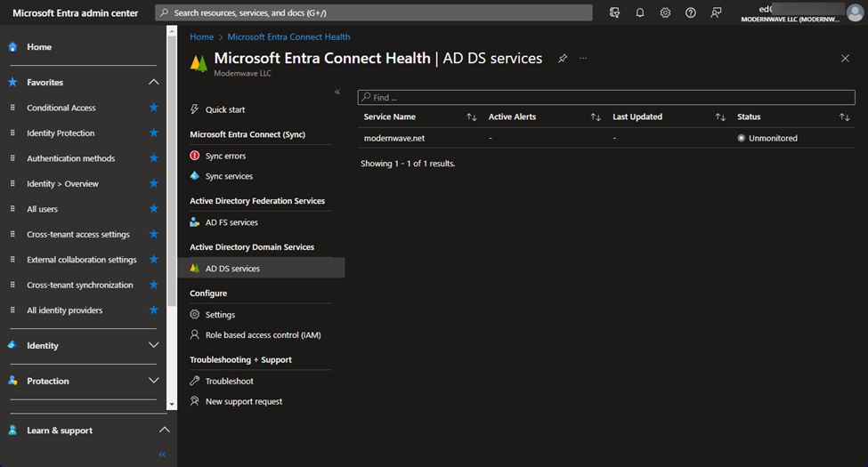Open the help question mark icon

point(691,12)
